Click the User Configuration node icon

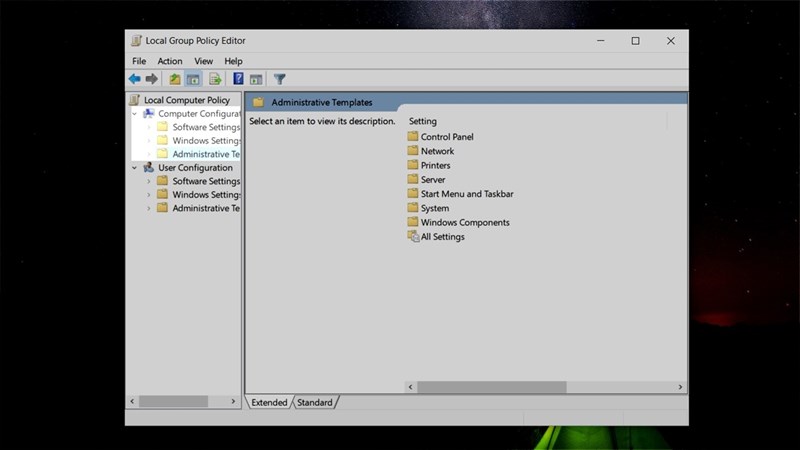coord(148,167)
